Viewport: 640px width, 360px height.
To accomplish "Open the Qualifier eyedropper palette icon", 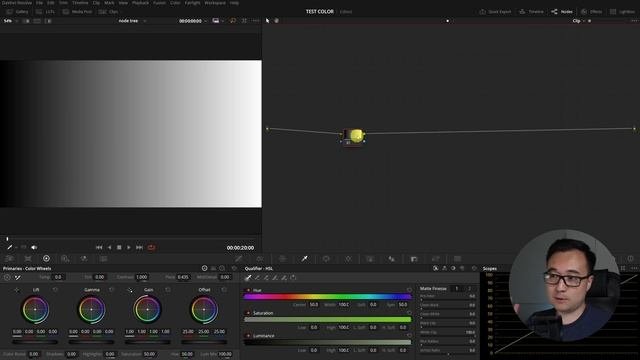I will [304, 258].
